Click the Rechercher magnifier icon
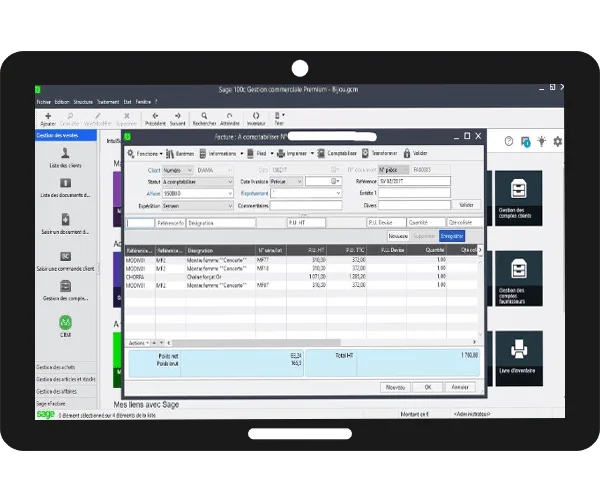600x500 pixels. click(x=204, y=116)
